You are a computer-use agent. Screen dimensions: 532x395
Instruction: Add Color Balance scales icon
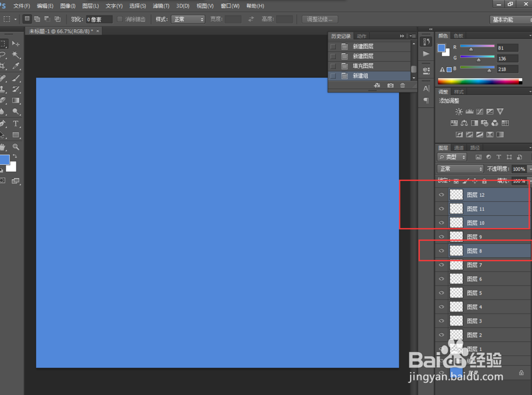pos(464,123)
